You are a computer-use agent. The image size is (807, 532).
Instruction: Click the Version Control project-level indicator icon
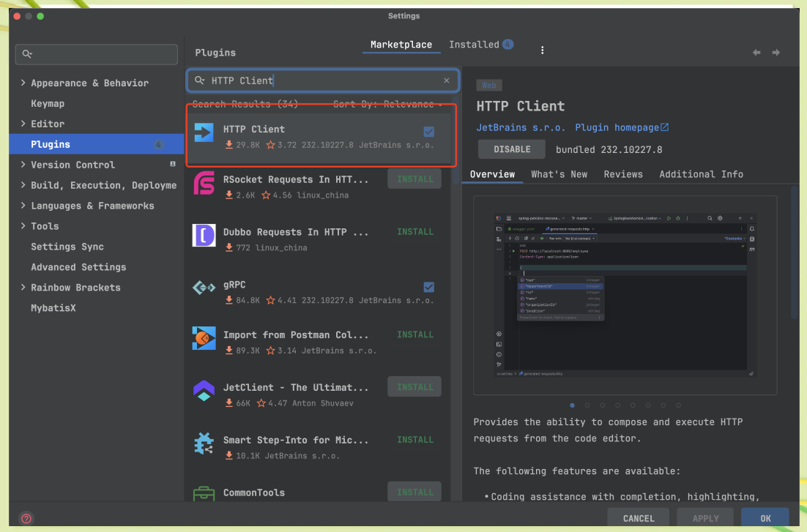172,164
